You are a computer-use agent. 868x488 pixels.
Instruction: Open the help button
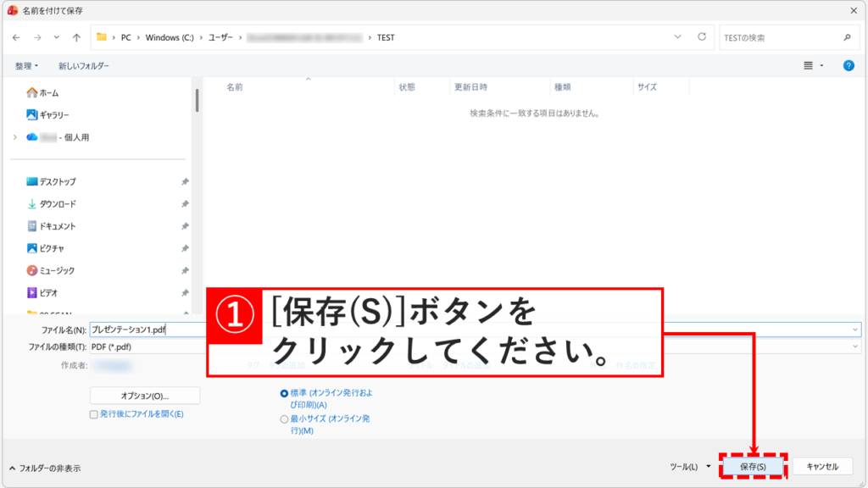tap(849, 64)
